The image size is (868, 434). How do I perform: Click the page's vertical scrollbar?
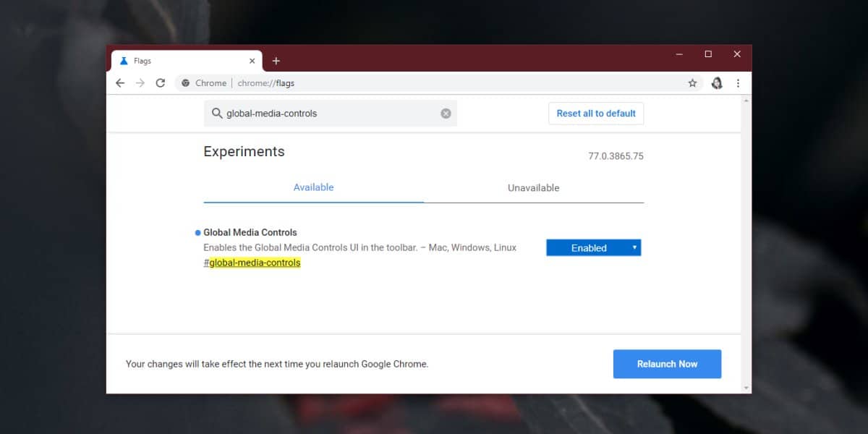(746, 217)
